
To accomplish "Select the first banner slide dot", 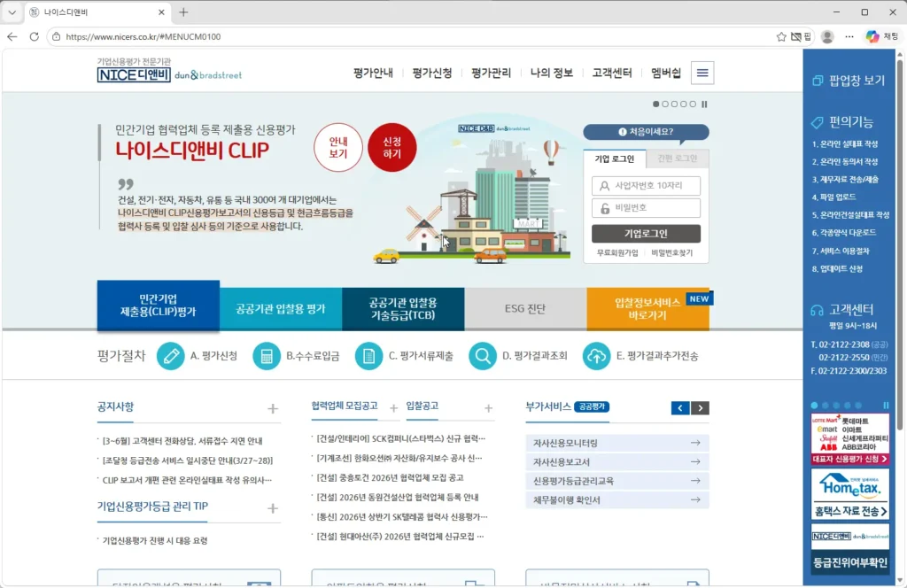I will [x=656, y=104].
